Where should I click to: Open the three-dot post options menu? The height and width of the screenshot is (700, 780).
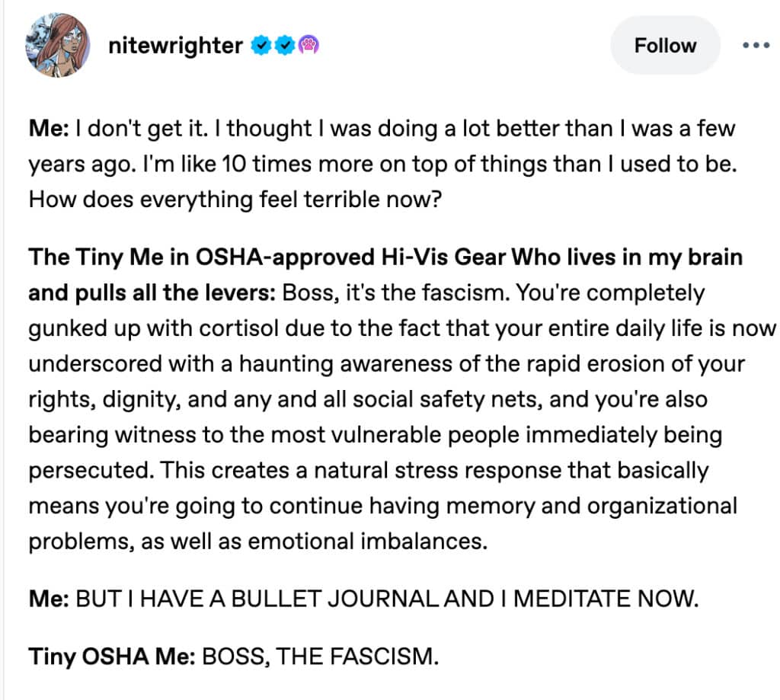[756, 45]
